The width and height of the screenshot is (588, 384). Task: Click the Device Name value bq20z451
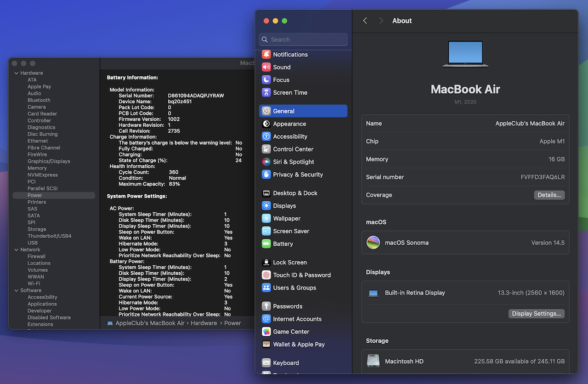pos(180,102)
